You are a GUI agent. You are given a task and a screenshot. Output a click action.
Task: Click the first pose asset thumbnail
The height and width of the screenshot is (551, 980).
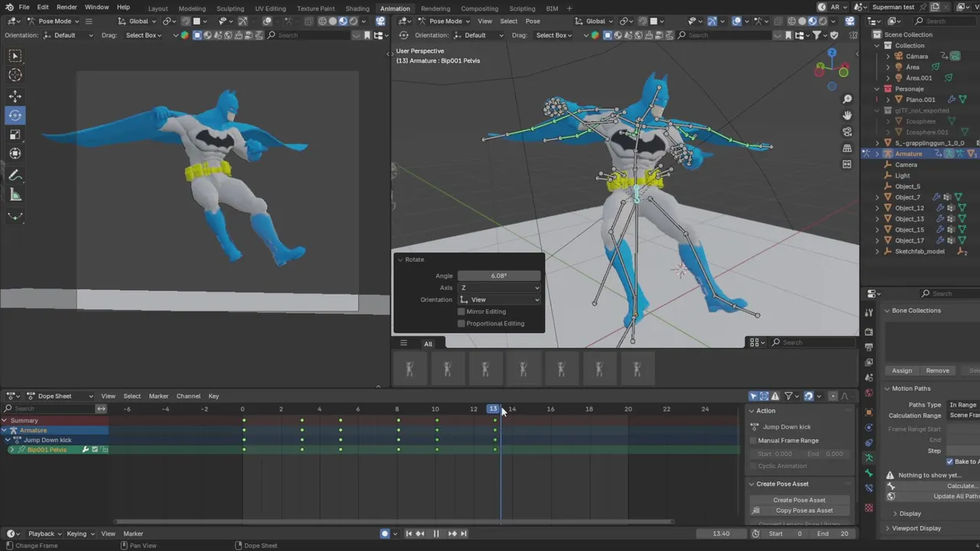pyautogui.click(x=410, y=369)
